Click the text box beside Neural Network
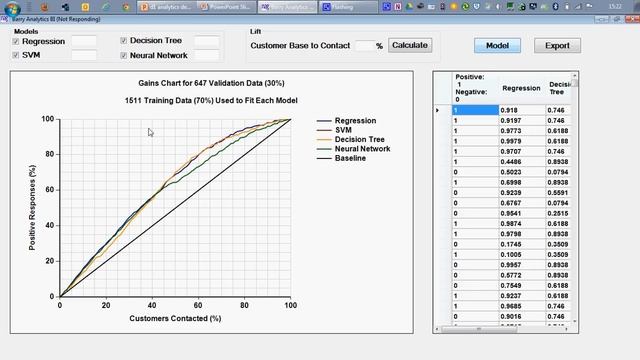 click(x=207, y=55)
